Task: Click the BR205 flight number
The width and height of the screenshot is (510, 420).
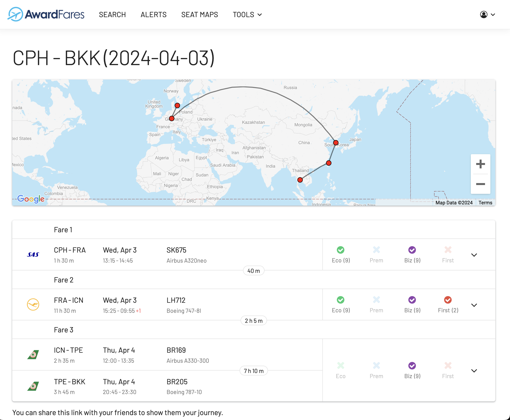Action: point(177,382)
